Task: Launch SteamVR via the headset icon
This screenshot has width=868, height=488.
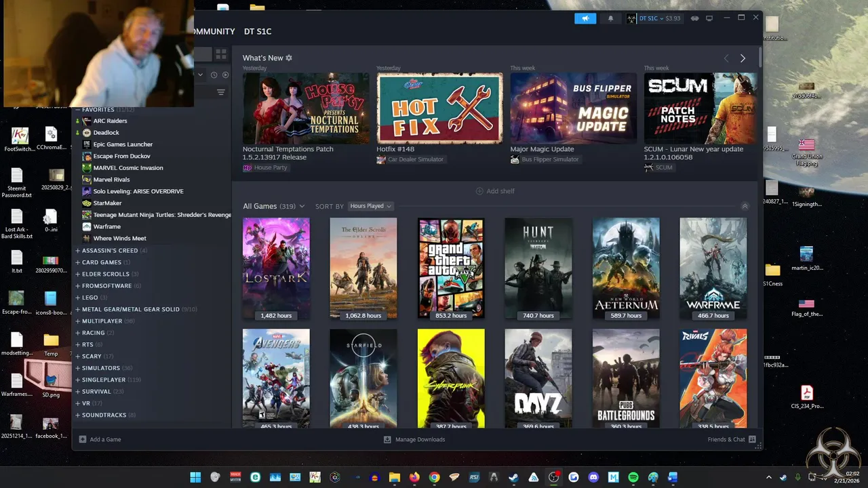Action: (694, 18)
